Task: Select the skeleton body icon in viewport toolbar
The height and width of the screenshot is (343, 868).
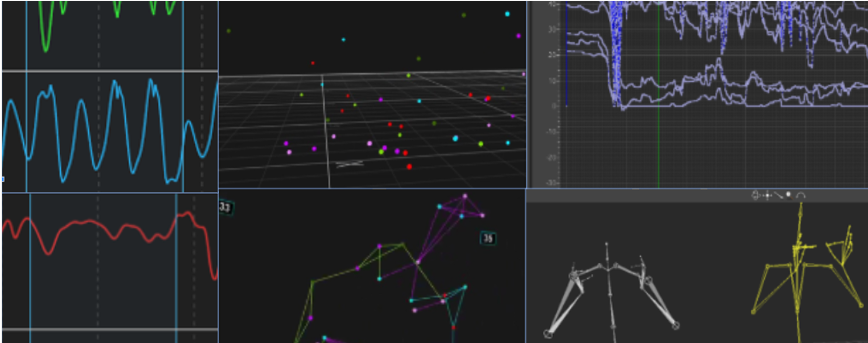Action: coord(755,195)
